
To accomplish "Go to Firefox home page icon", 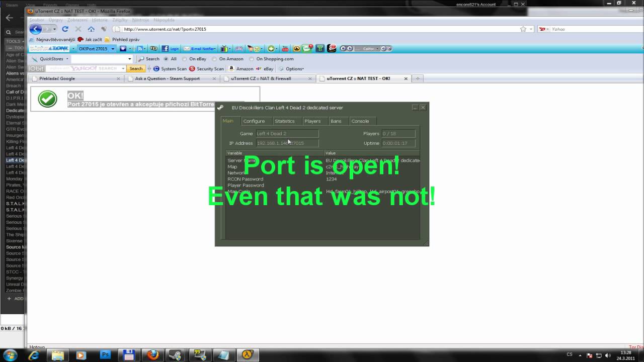I will (x=91, y=29).
